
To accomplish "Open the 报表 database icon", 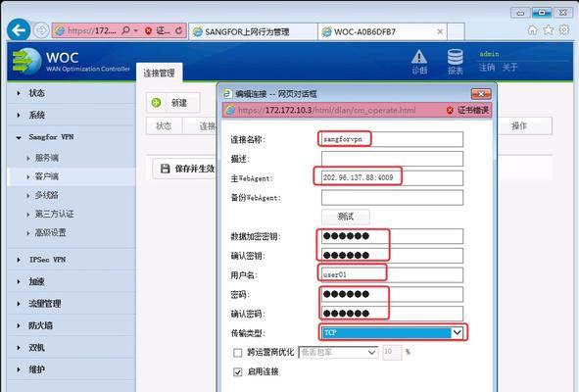I will (x=456, y=57).
